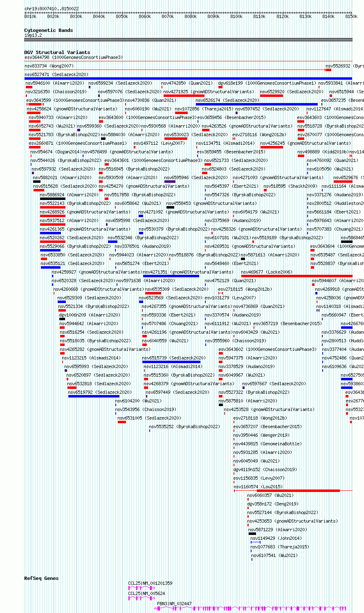
Task: Click the CCL25 NM_005624 gene glyph
Action: pos(142,598)
